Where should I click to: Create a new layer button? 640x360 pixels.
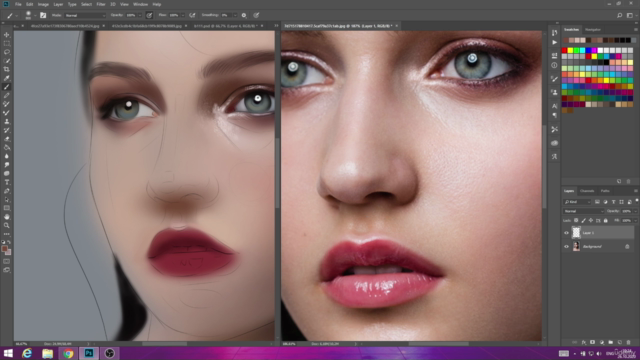point(620,342)
